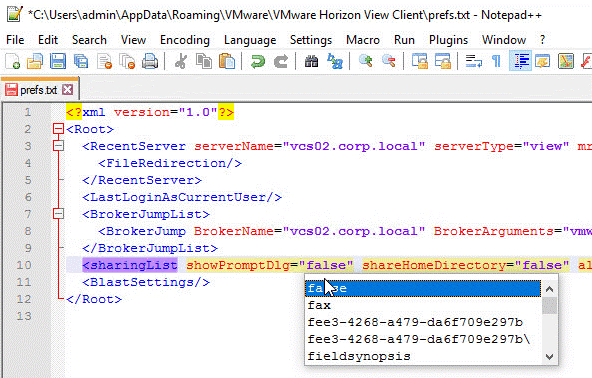Viewport: 592px width, 378px height.
Task: Open the Encoding menu
Action: pyautogui.click(x=185, y=40)
